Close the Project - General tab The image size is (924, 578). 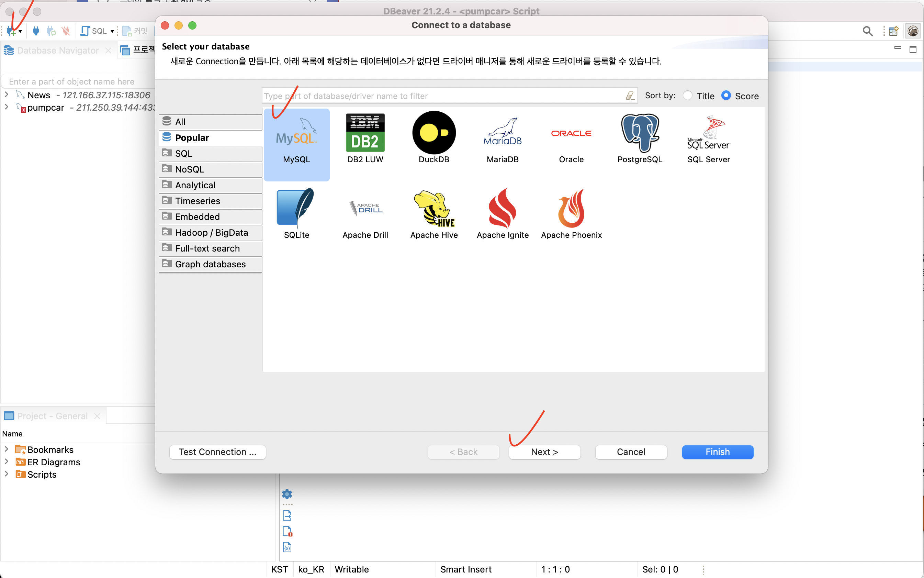(x=97, y=416)
